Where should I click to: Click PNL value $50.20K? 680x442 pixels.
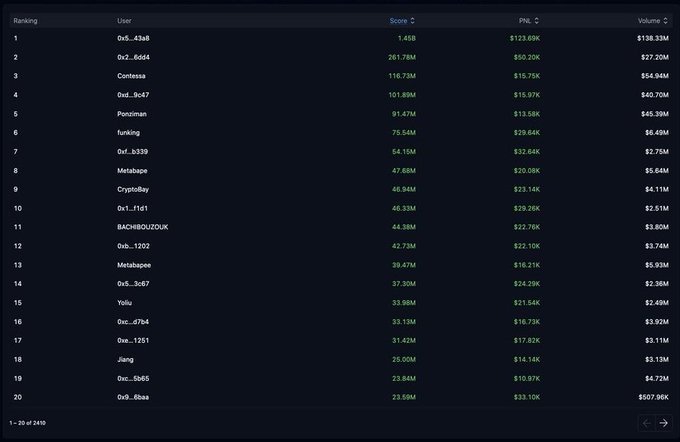click(526, 57)
